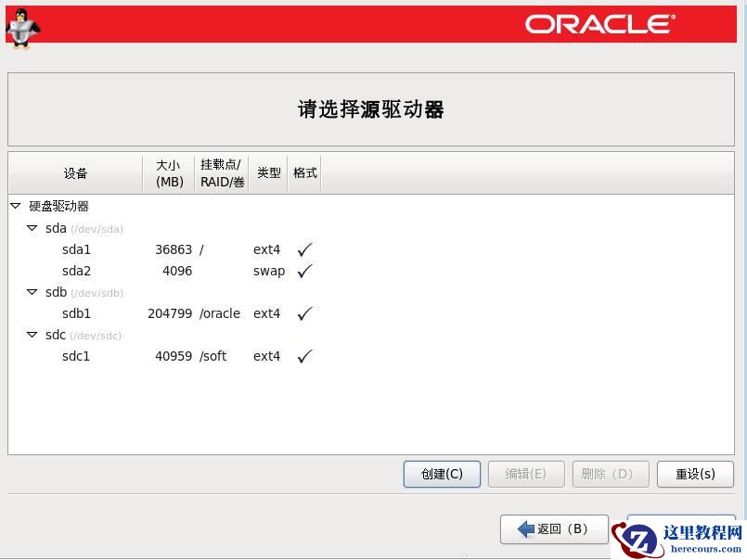Click the ext4 type of sda1
Image resolution: width=747 pixels, height=560 pixels.
(267, 249)
